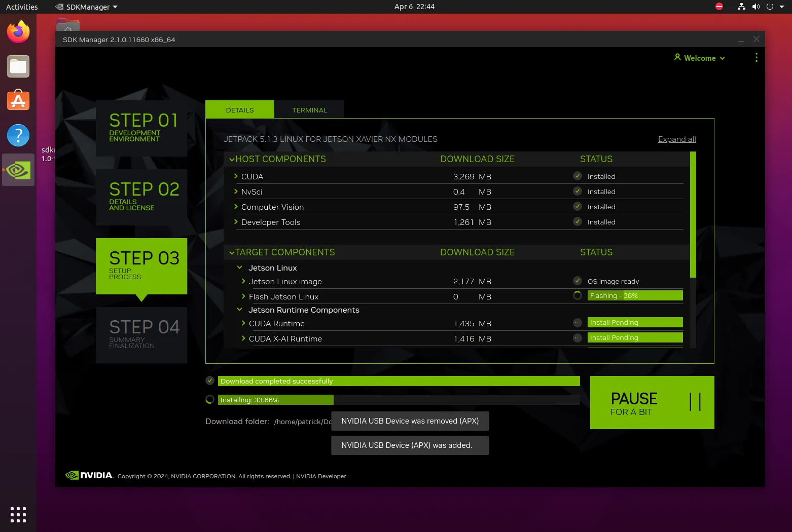This screenshot has height=532, width=792.
Task: Click the download folder path text
Action: coord(303,422)
